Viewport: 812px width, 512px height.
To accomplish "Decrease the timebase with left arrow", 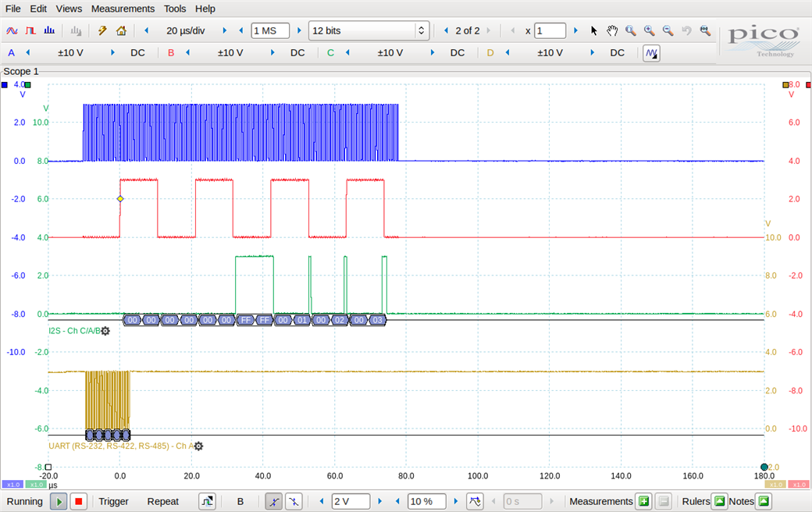I will 147,30.
